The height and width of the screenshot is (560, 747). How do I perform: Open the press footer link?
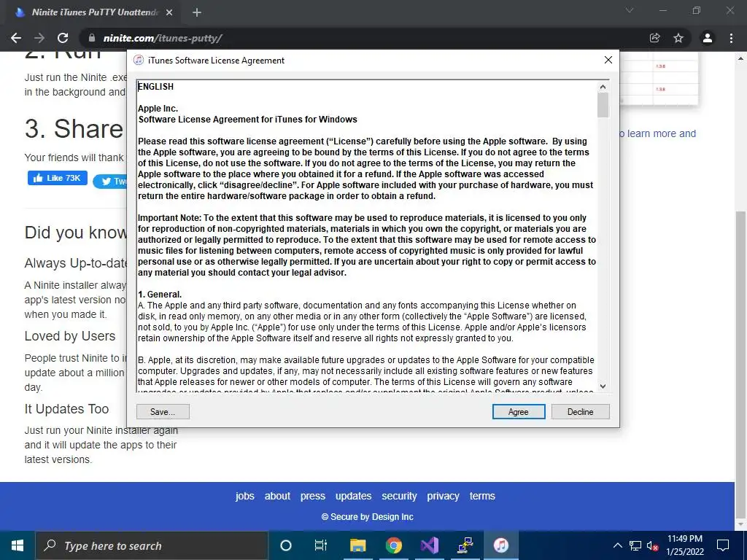(312, 496)
